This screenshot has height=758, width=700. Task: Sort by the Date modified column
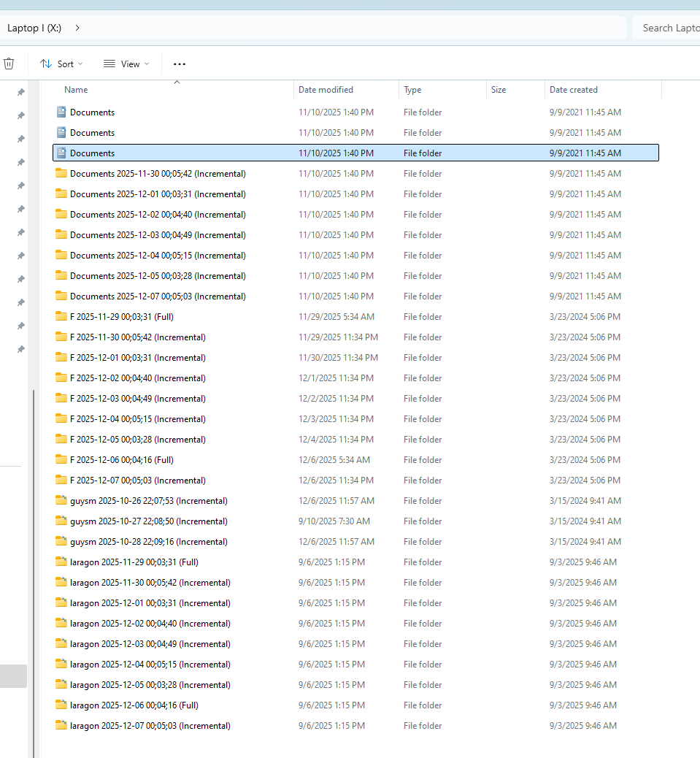[326, 90]
